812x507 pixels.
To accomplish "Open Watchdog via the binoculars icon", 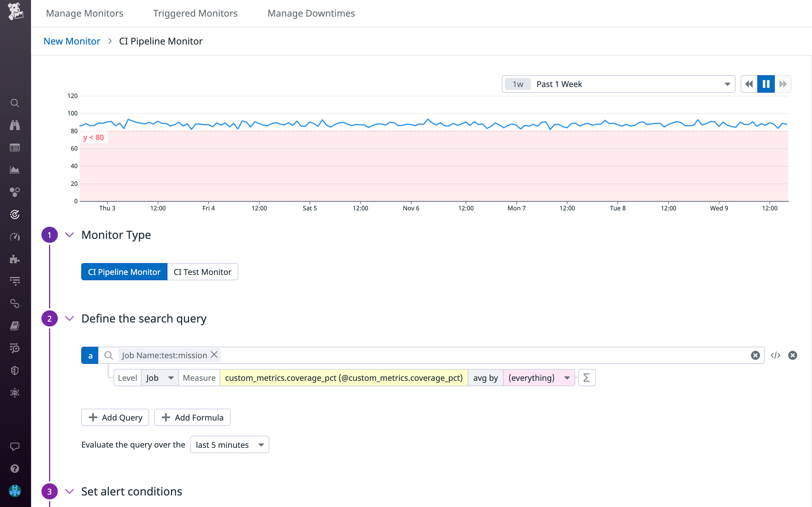I will 15,125.
